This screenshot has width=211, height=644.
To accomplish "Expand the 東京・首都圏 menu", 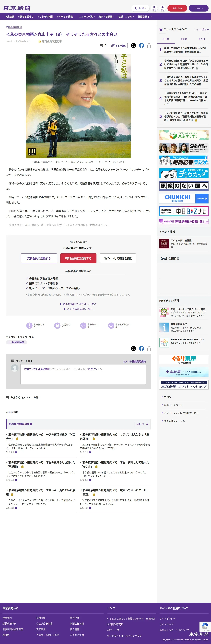I will [107, 17].
